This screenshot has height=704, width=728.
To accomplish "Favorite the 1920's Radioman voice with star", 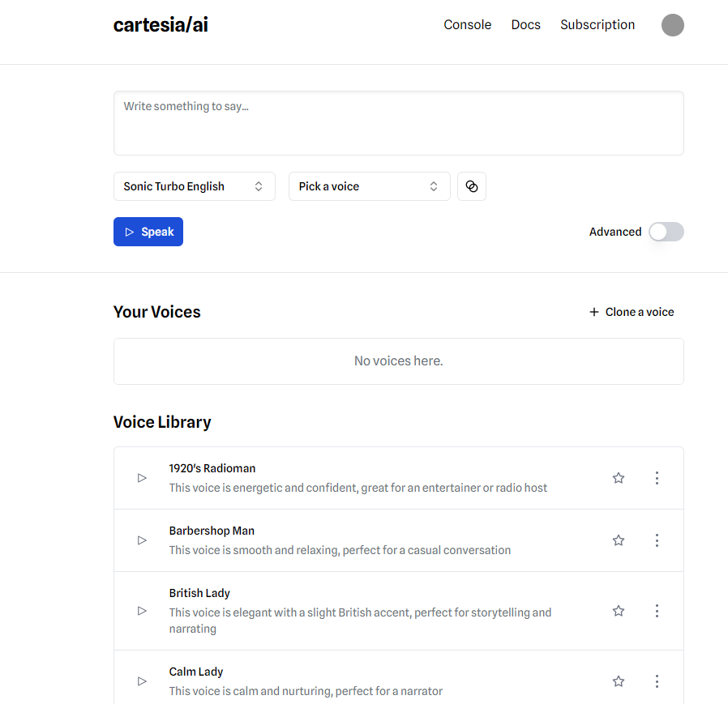I will (619, 478).
